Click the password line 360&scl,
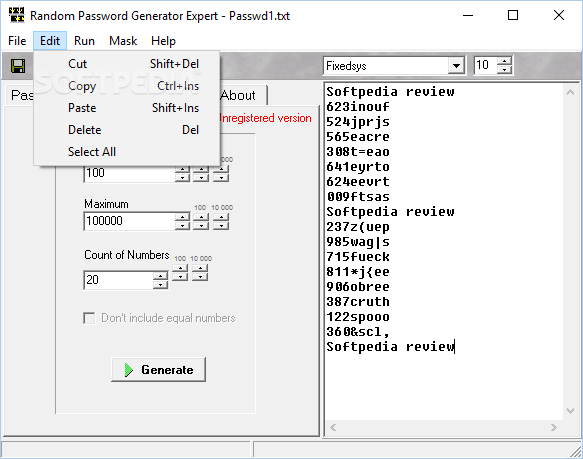This screenshot has height=459, width=583. 358,332
